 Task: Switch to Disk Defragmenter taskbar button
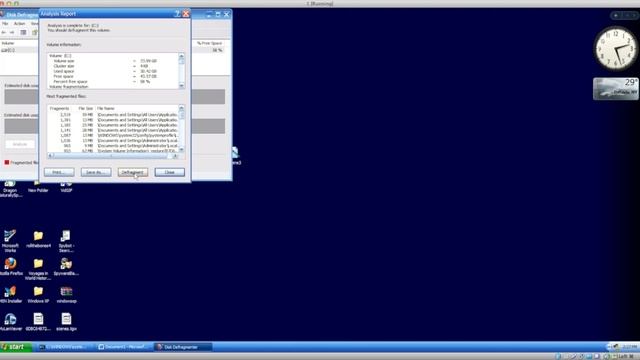pos(183,347)
